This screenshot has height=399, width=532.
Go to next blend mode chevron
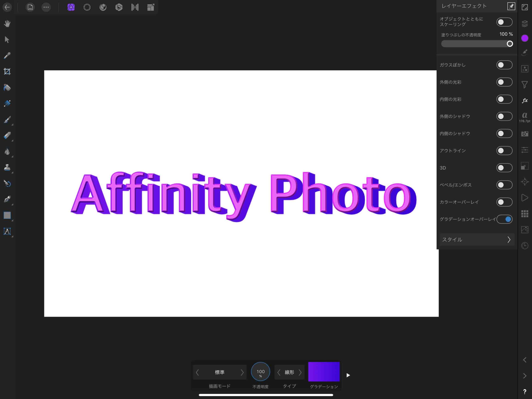point(242,372)
